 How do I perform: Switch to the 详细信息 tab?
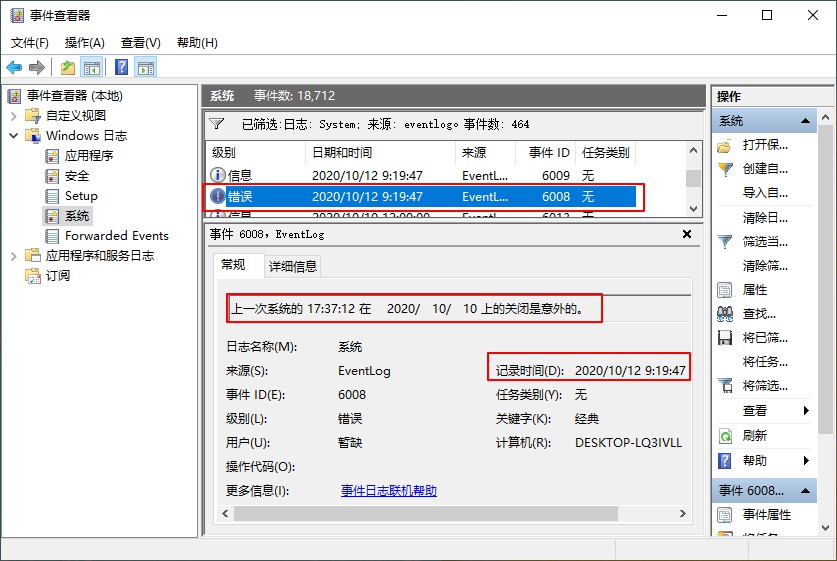293,266
